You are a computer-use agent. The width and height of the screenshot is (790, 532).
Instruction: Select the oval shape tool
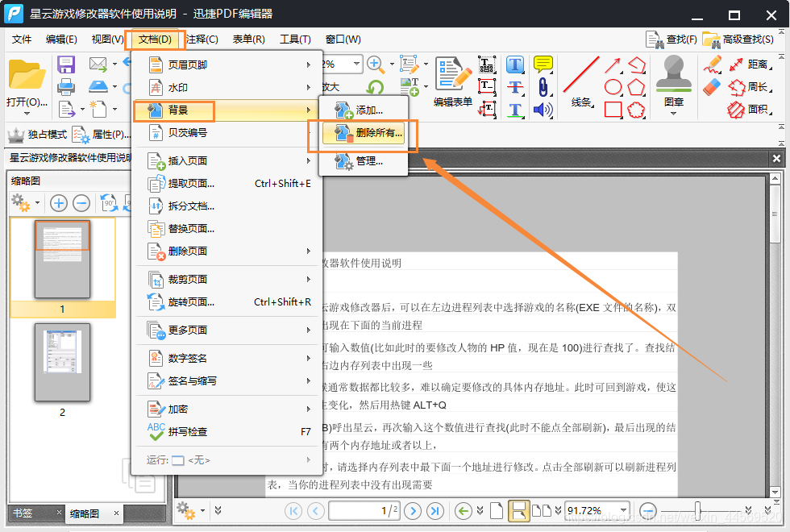[x=613, y=87]
